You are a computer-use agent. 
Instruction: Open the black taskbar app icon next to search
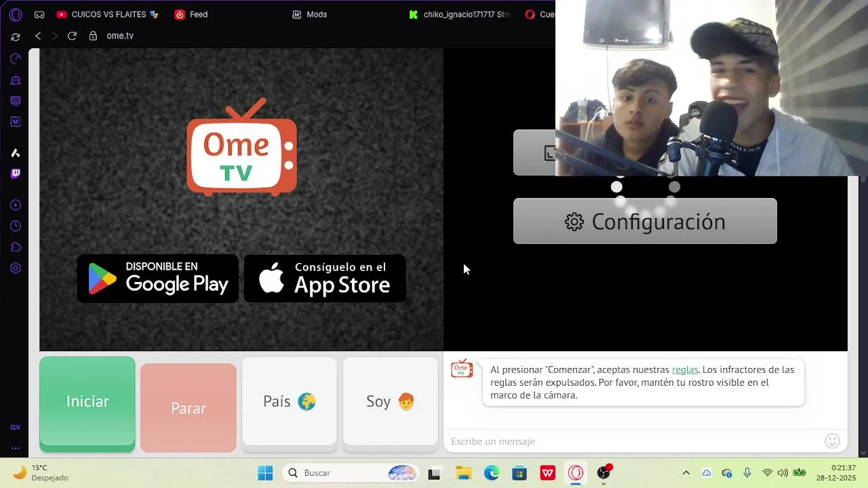[434, 473]
